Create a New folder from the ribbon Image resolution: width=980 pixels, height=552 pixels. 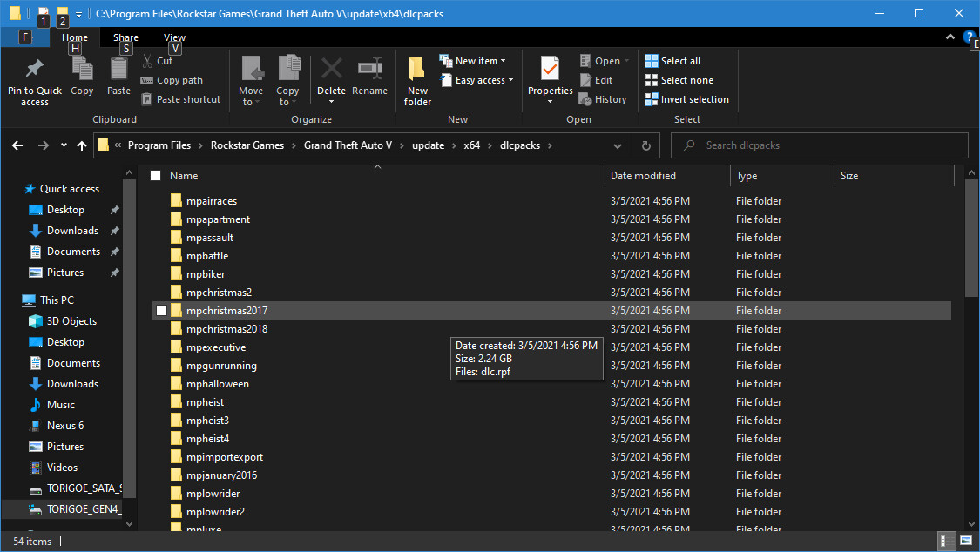click(x=417, y=79)
